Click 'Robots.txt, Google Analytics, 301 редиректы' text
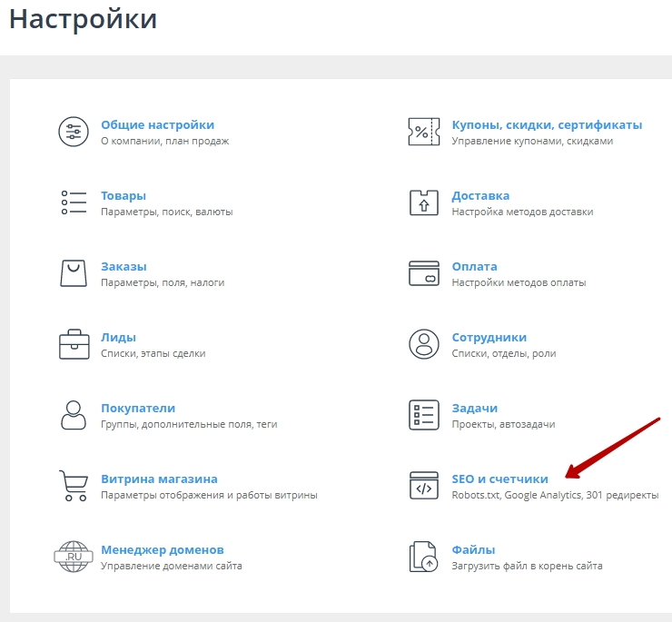Image resolution: width=672 pixels, height=622 pixels. (x=555, y=495)
